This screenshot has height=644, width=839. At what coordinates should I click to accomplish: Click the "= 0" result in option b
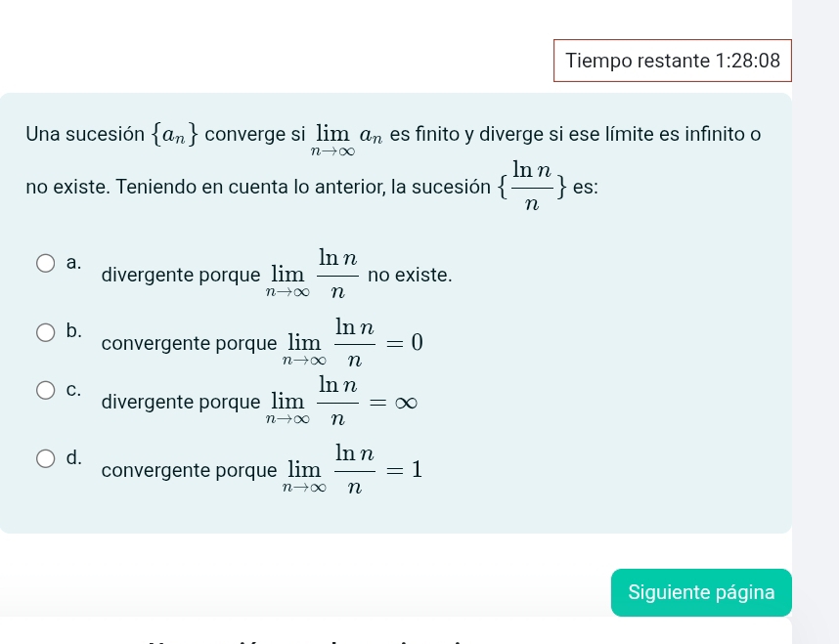[404, 343]
